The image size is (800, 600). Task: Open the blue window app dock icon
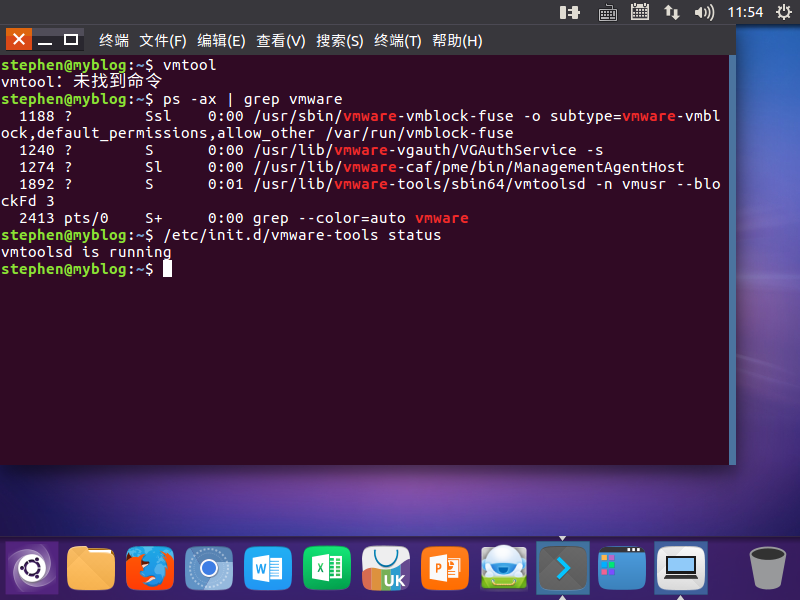[622, 568]
